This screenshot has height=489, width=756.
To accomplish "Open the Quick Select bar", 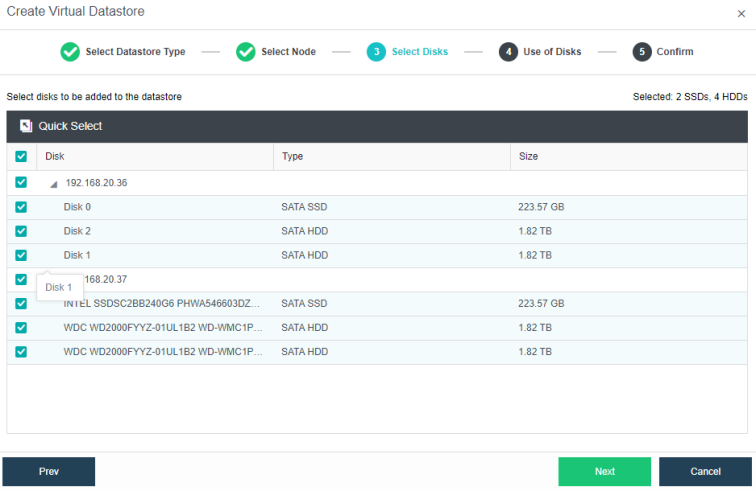I will coord(70,126).
